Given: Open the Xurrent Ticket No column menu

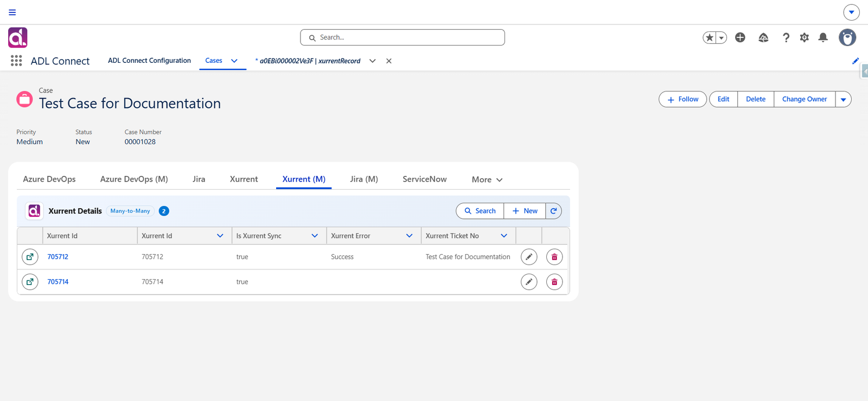Looking at the screenshot, I should tap(504, 236).
